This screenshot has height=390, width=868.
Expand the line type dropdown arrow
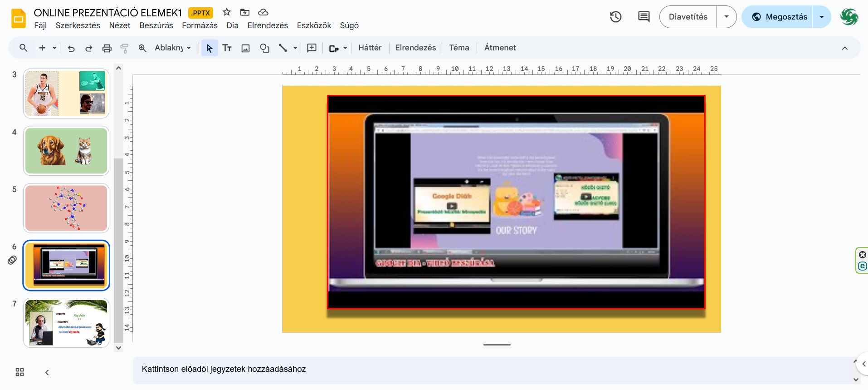(x=295, y=48)
